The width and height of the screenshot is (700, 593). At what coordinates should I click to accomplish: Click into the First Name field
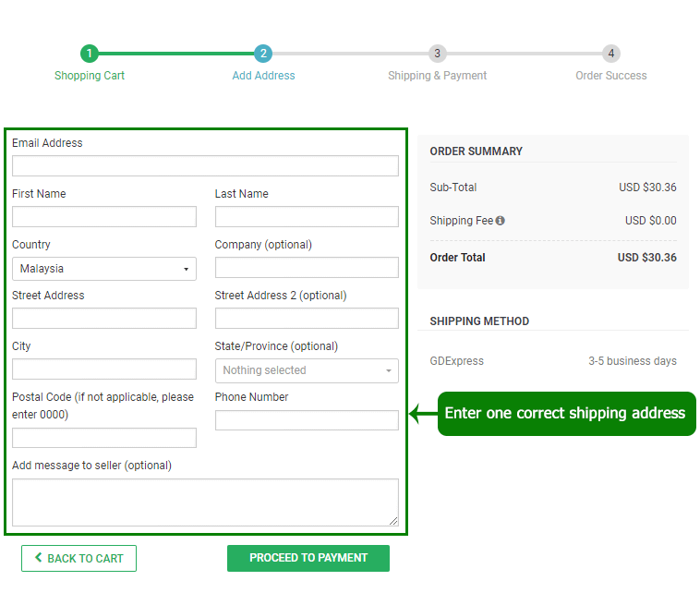104,216
